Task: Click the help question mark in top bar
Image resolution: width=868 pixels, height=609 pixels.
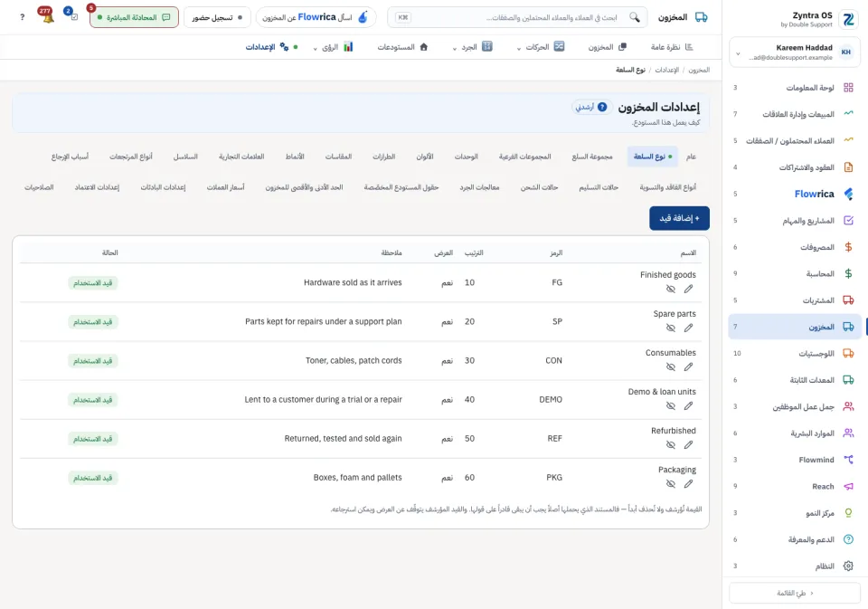Action: click(x=22, y=17)
